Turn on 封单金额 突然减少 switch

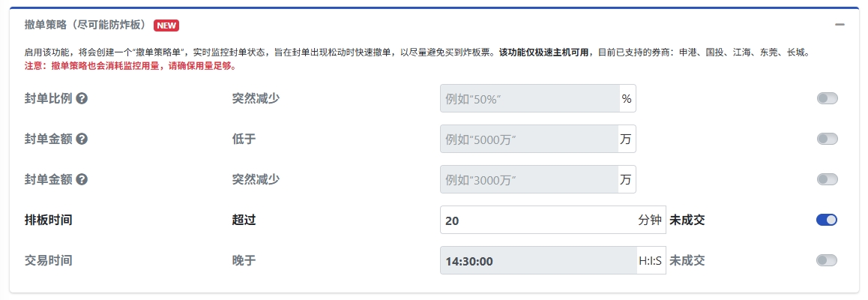pos(827,179)
